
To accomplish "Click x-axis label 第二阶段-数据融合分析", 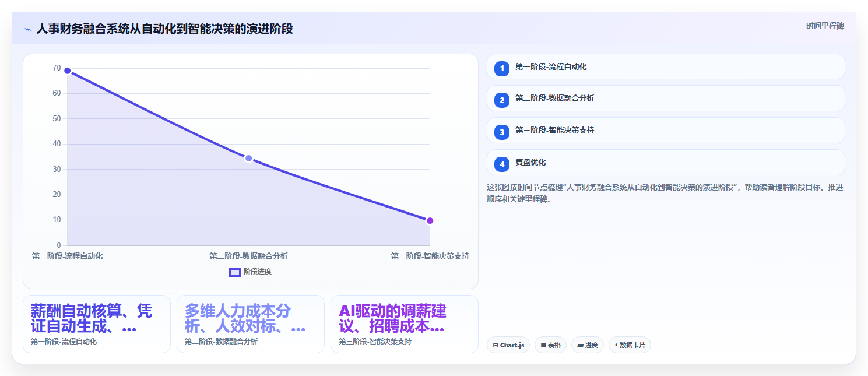I will pos(249,256).
